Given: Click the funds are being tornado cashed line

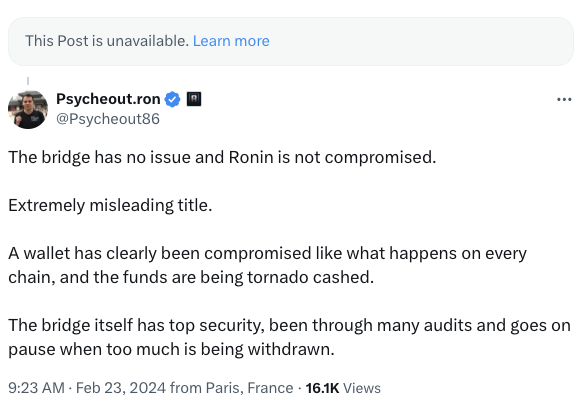Looking at the screenshot, I should tap(191, 277).
